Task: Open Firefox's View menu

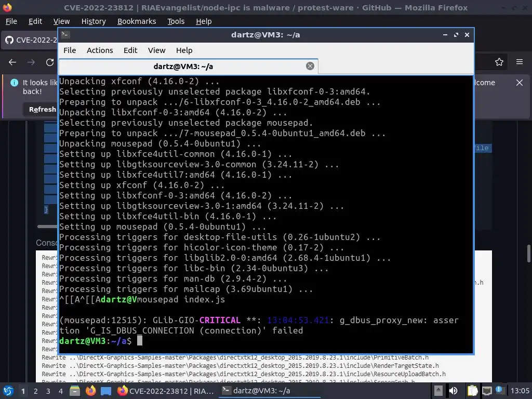Action: pos(61,21)
